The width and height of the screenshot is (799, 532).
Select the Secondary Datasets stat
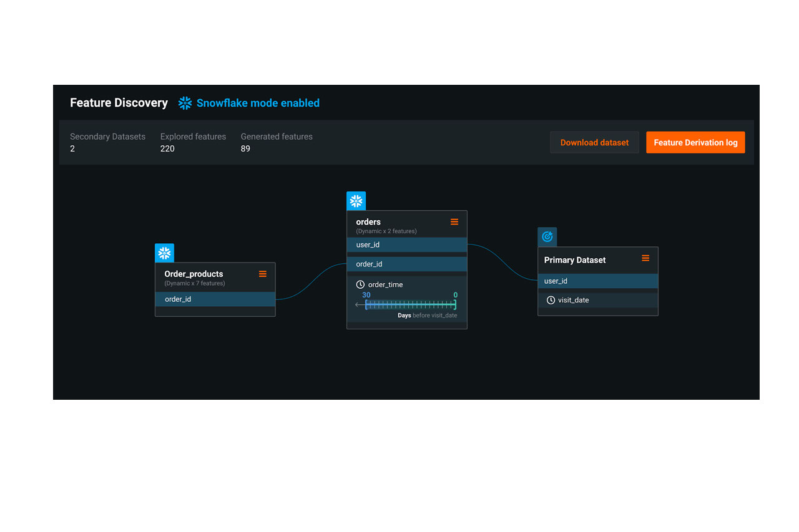[x=107, y=142]
